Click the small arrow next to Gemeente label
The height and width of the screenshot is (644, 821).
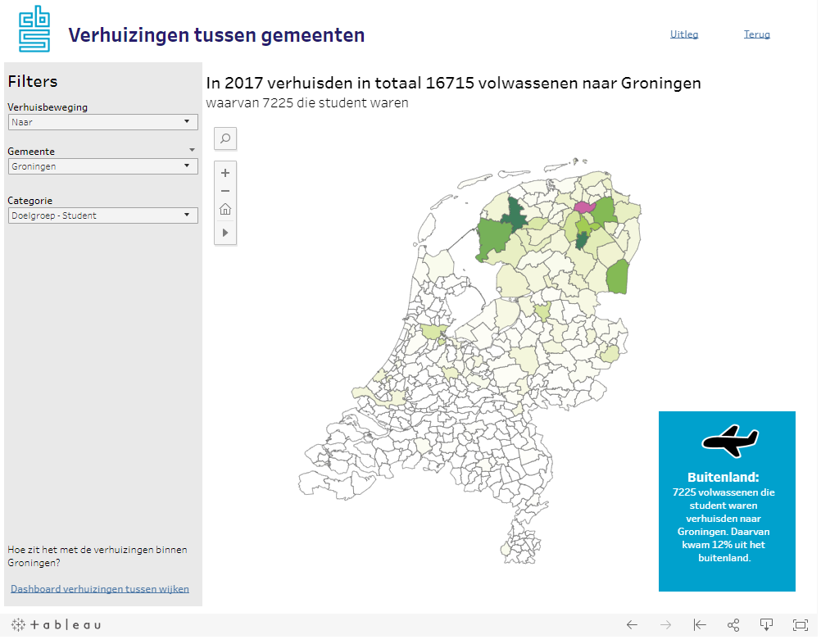pos(193,151)
